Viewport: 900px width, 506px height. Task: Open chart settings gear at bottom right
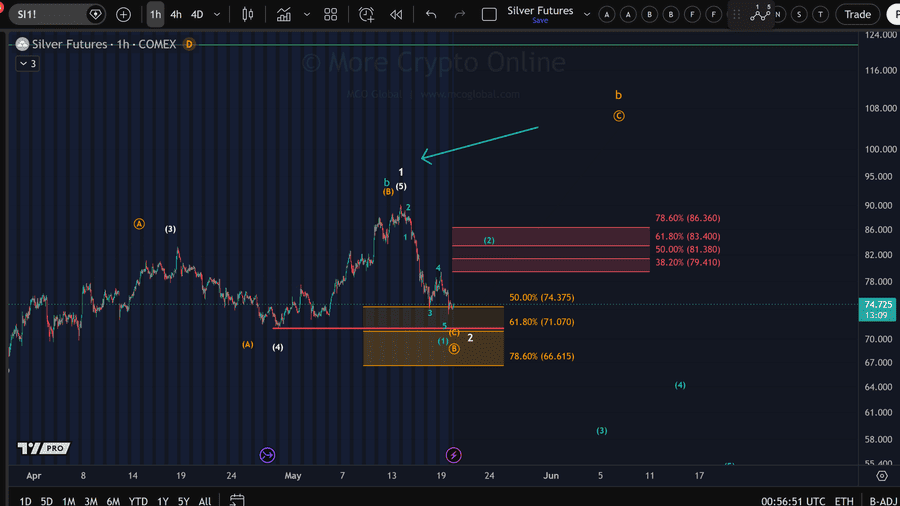coord(882,476)
